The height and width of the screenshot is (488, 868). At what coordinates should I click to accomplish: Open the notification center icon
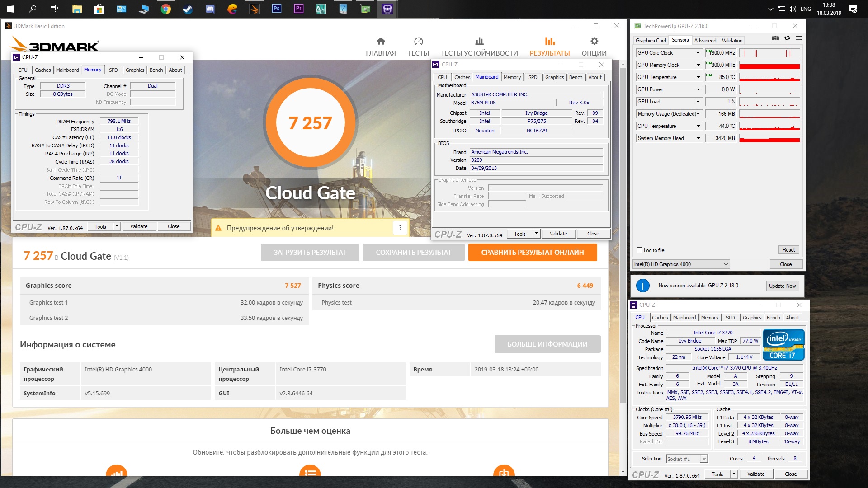tap(853, 9)
